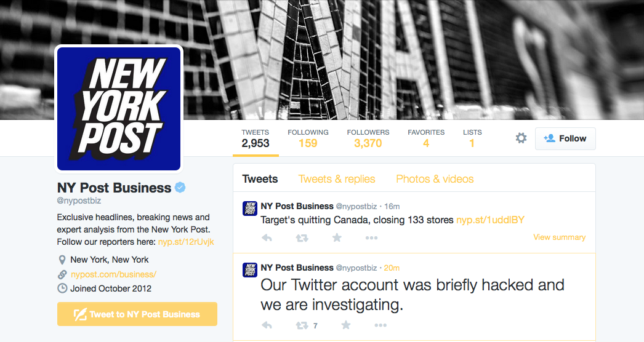Retweet the account hacked tweet
644x342 pixels.
[x=302, y=325]
